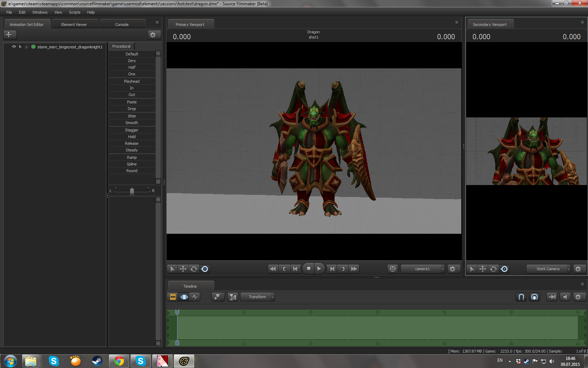Viewport: 588px width, 368px height.
Task: Click the add animation set plus button
Action: coord(9,34)
